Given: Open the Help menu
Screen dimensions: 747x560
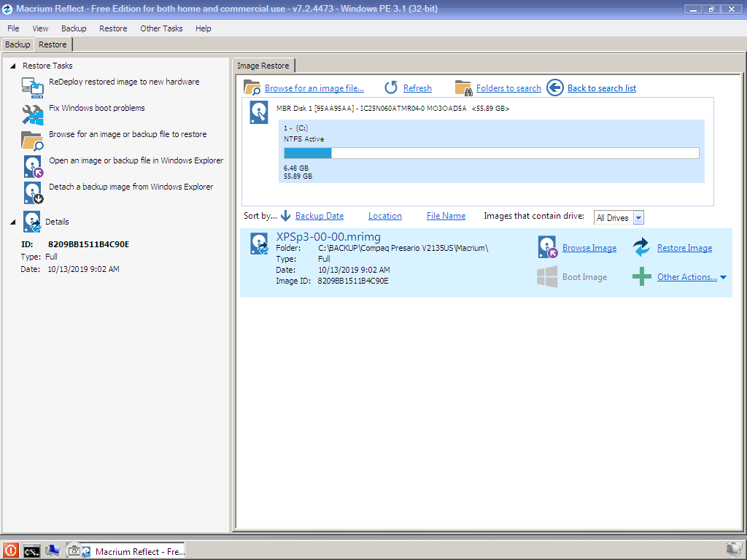Looking at the screenshot, I should pyautogui.click(x=204, y=28).
